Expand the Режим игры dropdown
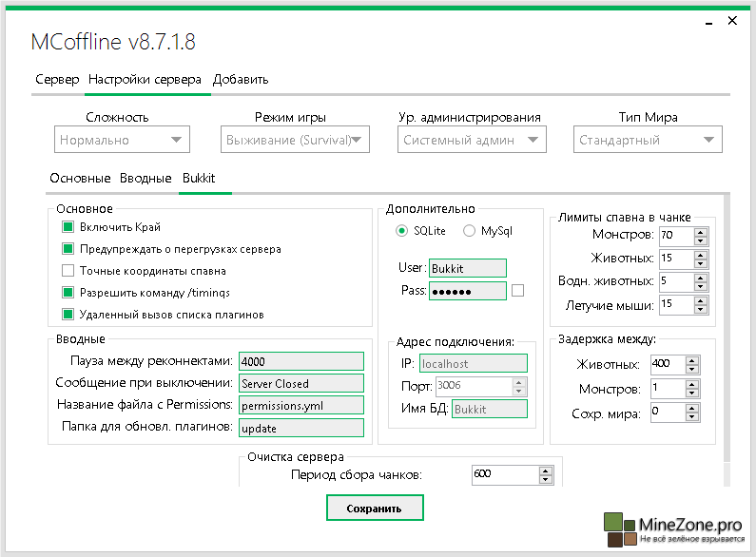Image resolution: width=756 pixels, height=557 pixels. pyautogui.click(x=295, y=140)
